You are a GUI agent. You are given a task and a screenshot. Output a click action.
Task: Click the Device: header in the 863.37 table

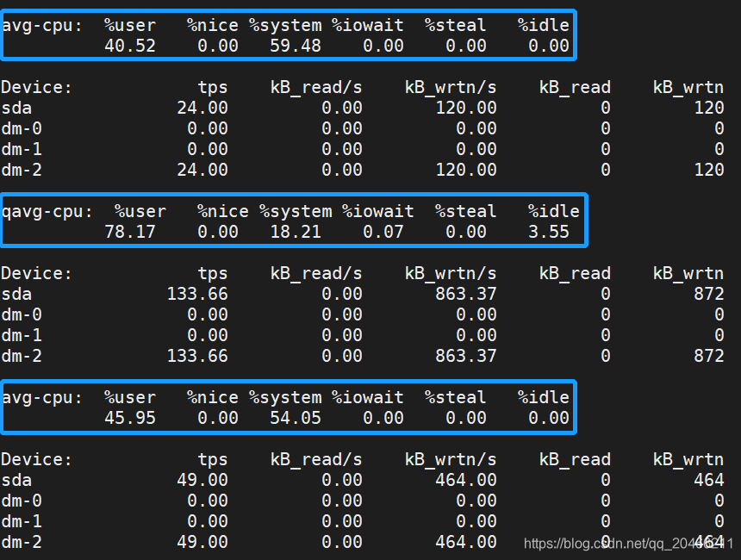click(37, 274)
